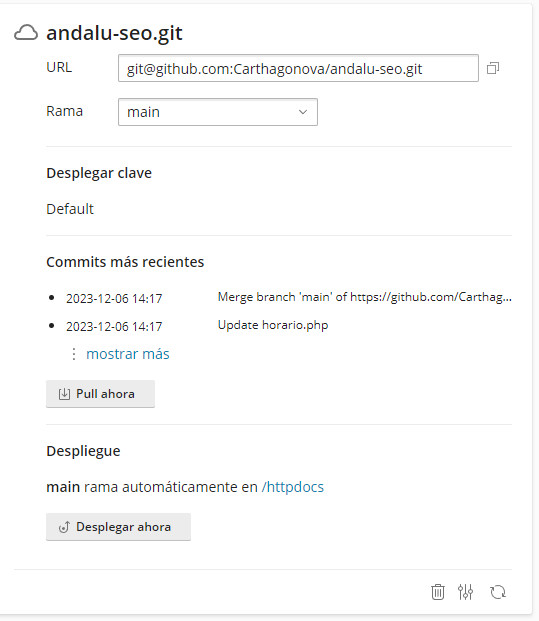
Task: Click the timestamp of the Update horario.php commit
Action: [x=114, y=326]
